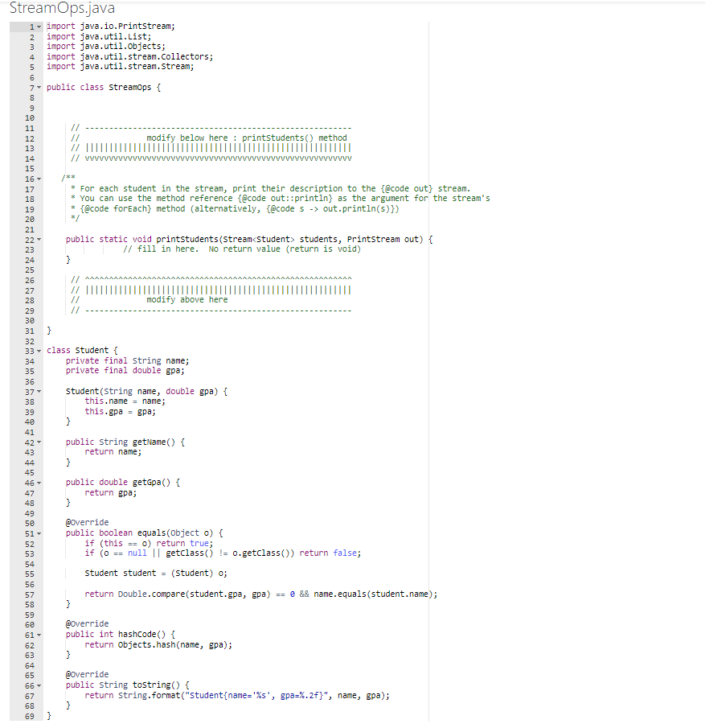Click the 'import java.util.Objects;' line
This screenshot has height=728, width=705.
(106, 47)
